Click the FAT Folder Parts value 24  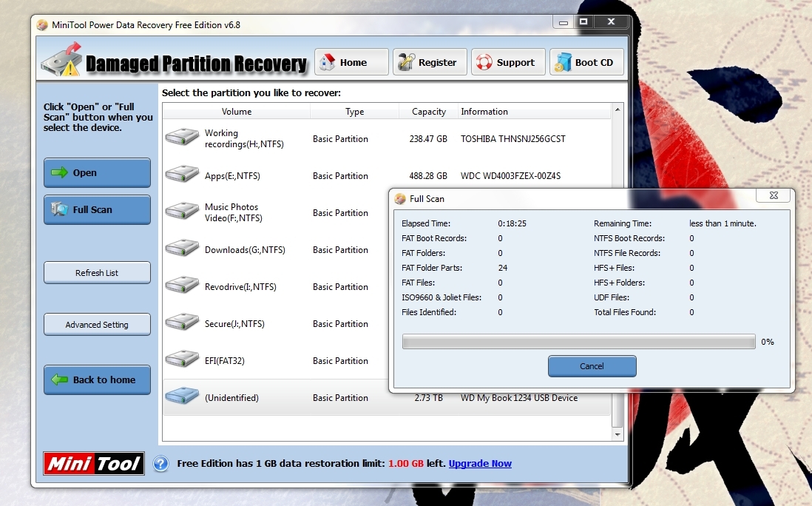pos(503,268)
